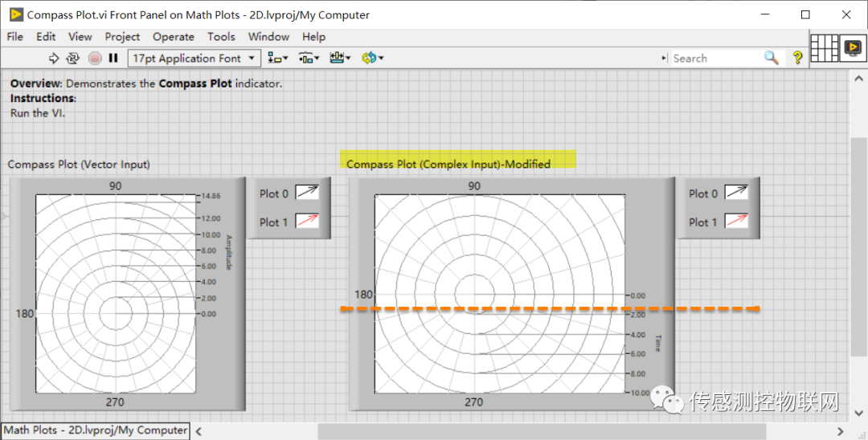Show Context Help with question mark icon
The image size is (868, 440).
pyautogui.click(x=797, y=58)
